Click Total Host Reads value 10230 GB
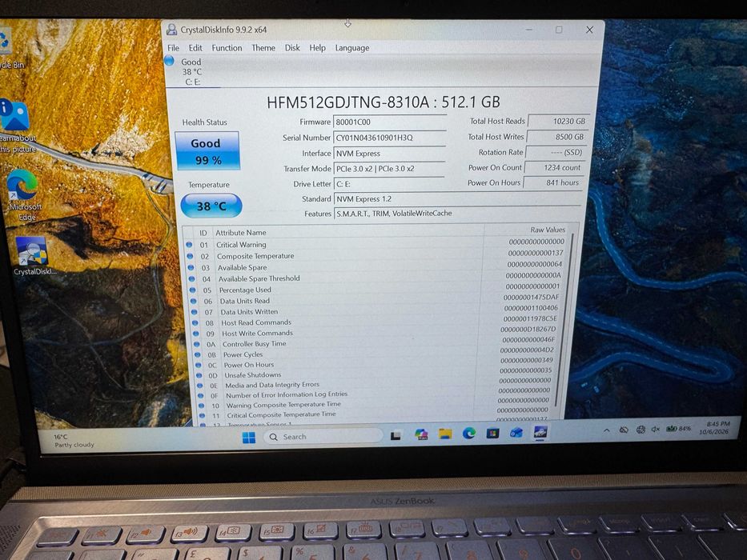Viewport: 747px width, 560px height. [559, 121]
